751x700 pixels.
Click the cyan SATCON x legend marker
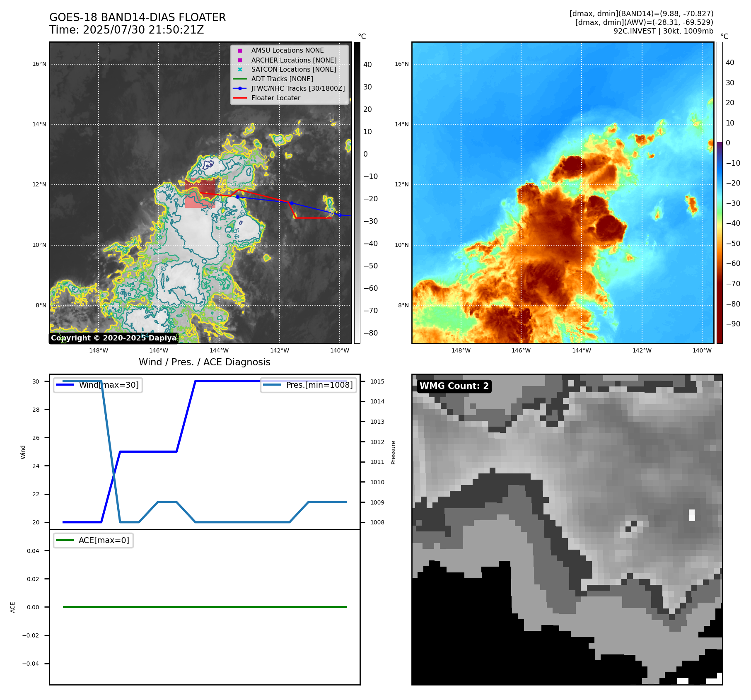click(240, 69)
